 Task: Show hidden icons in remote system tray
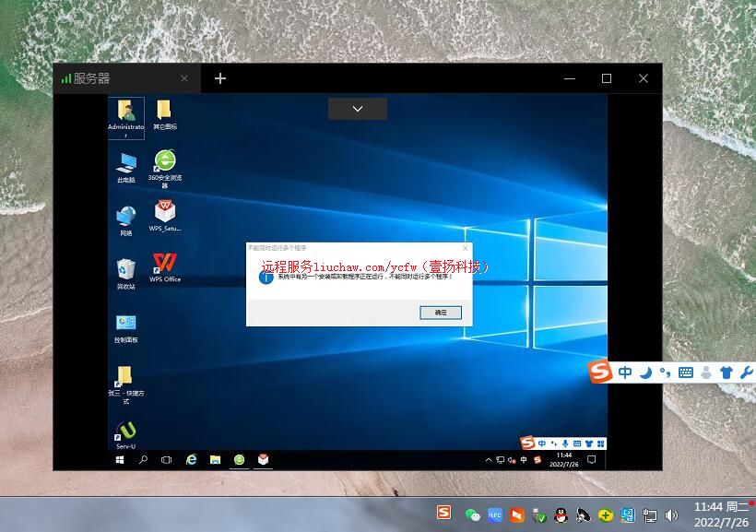[489, 459]
